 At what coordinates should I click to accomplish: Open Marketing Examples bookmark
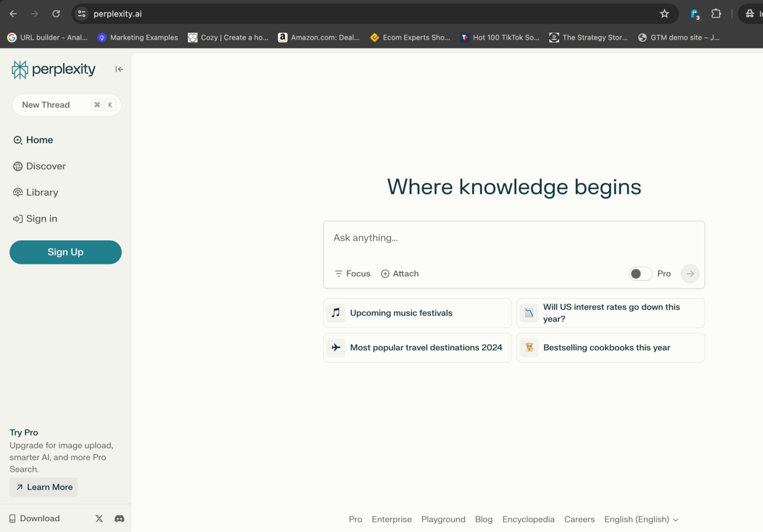(138, 37)
